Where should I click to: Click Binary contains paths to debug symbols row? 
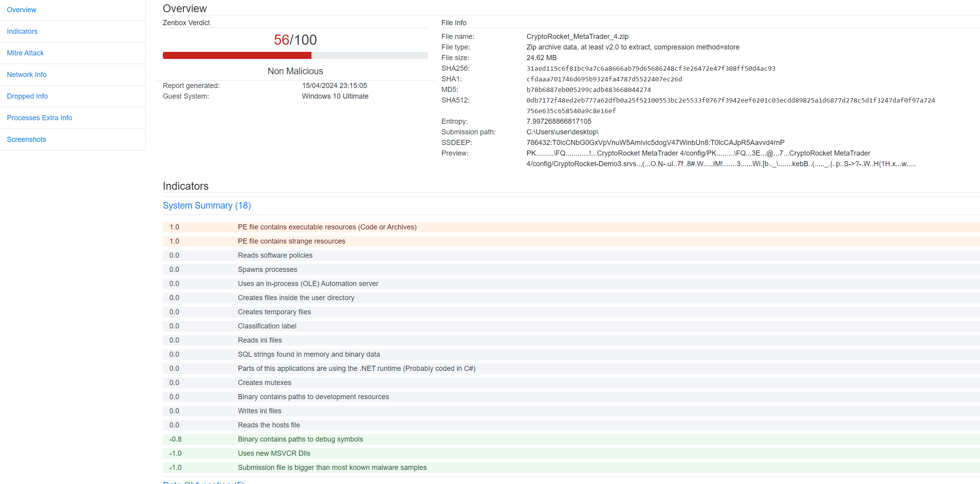(300, 439)
